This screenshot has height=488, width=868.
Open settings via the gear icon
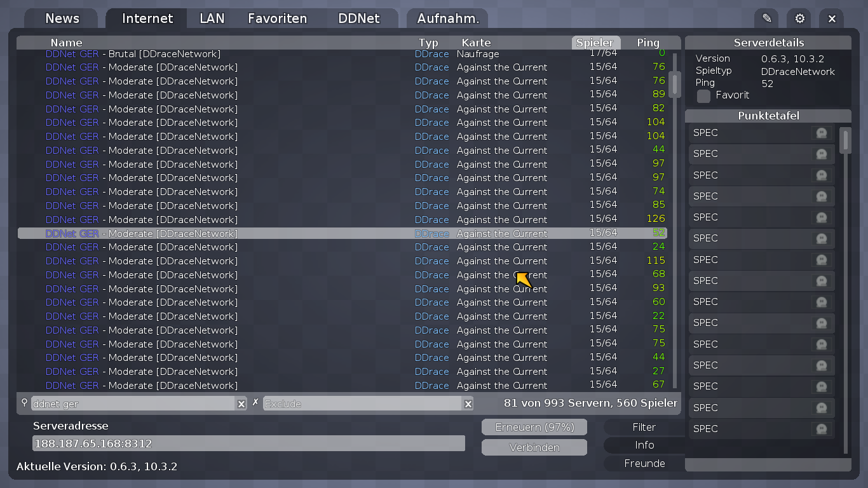[x=799, y=18]
